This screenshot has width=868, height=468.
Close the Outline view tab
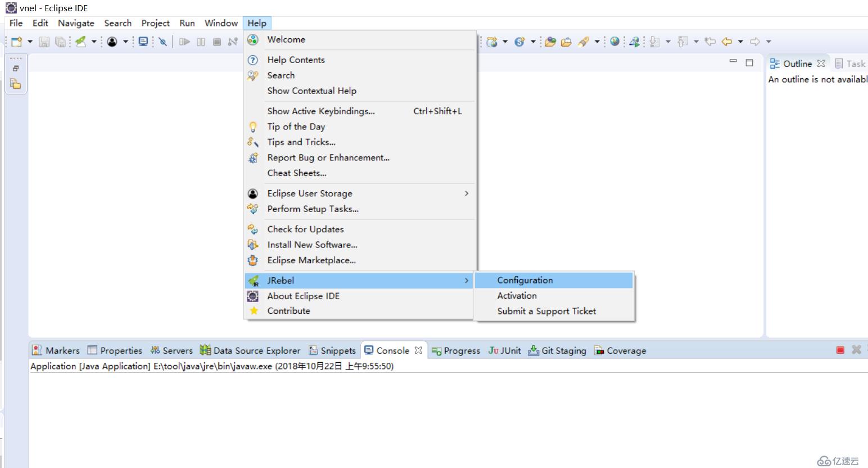click(x=821, y=64)
